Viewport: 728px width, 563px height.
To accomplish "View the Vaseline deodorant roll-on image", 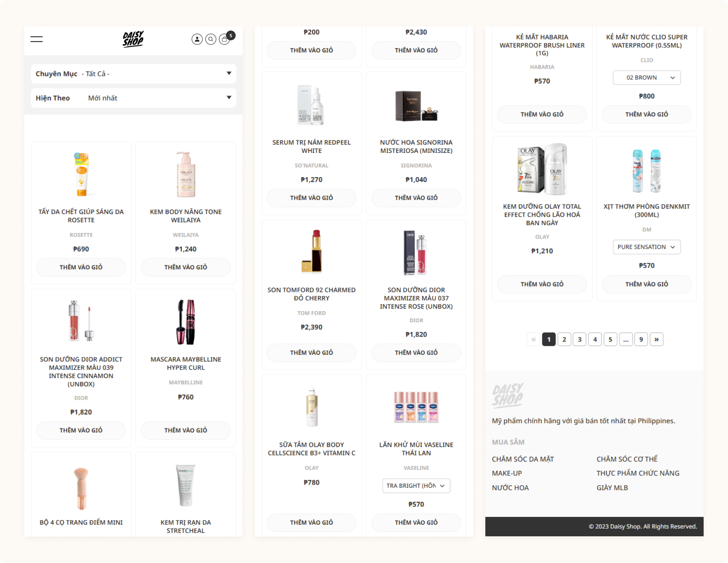I will point(416,407).
